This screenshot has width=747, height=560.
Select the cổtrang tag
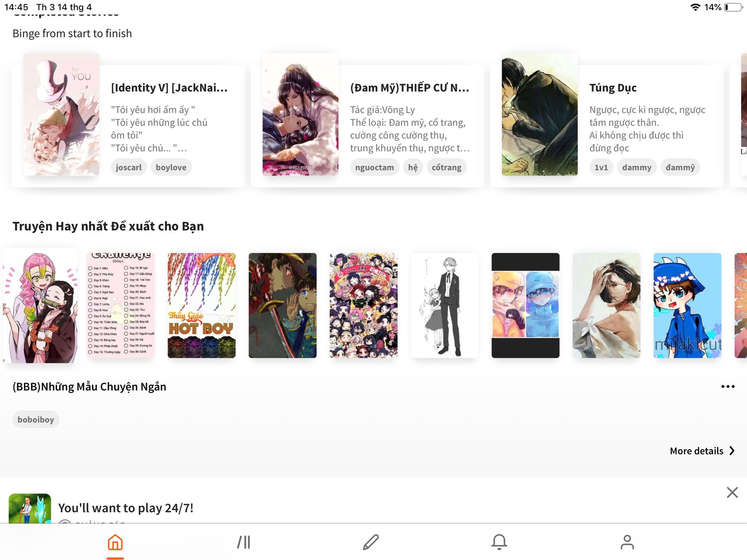(447, 167)
